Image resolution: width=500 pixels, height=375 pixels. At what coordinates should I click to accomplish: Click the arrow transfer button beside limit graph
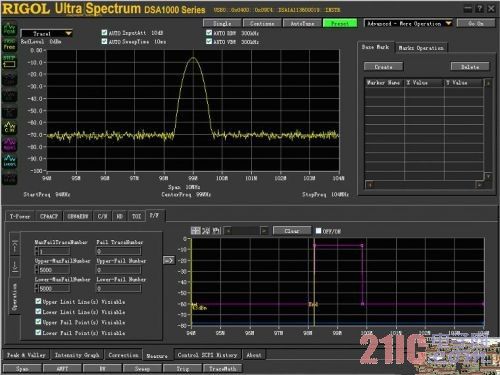169,260
